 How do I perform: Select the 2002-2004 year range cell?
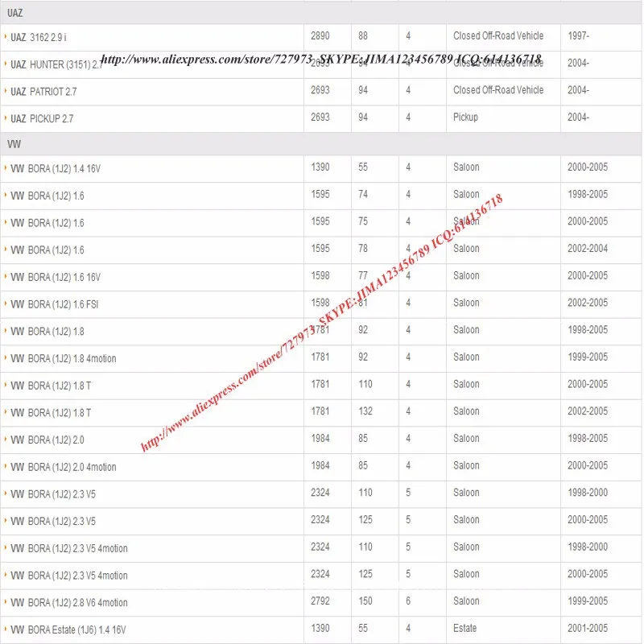[588, 249]
